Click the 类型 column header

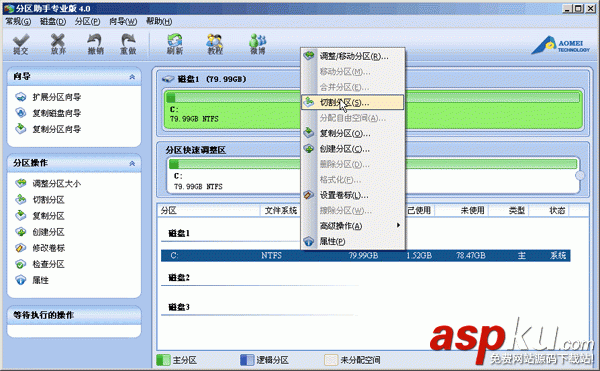click(x=517, y=210)
